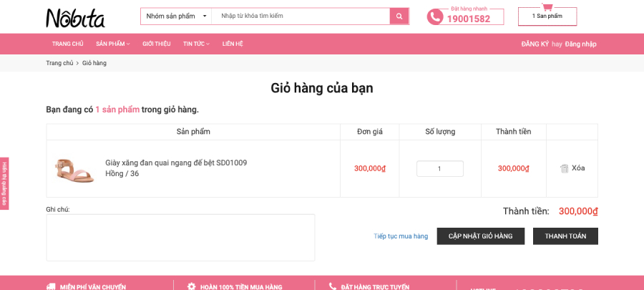Click the 19001582 hotline number
The height and width of the screenshot is (290, 644).
click(469, 19)
